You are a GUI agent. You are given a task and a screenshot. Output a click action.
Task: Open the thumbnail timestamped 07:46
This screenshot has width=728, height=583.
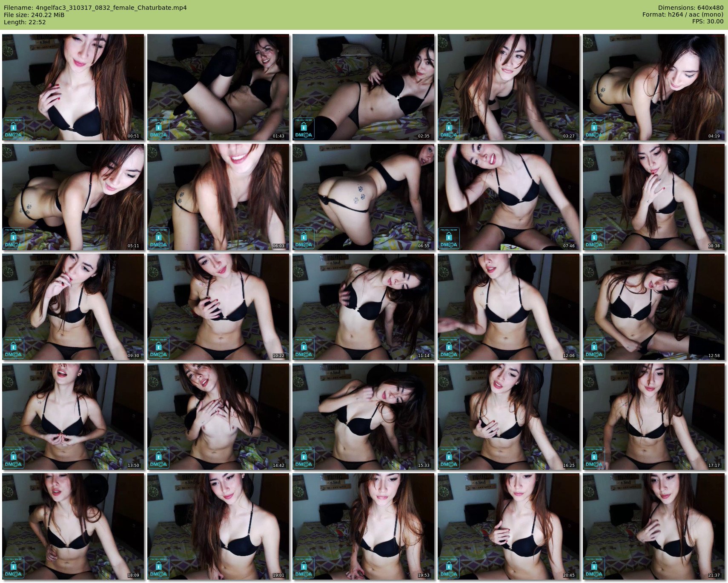pyautogui.click(x=508, y=197)
